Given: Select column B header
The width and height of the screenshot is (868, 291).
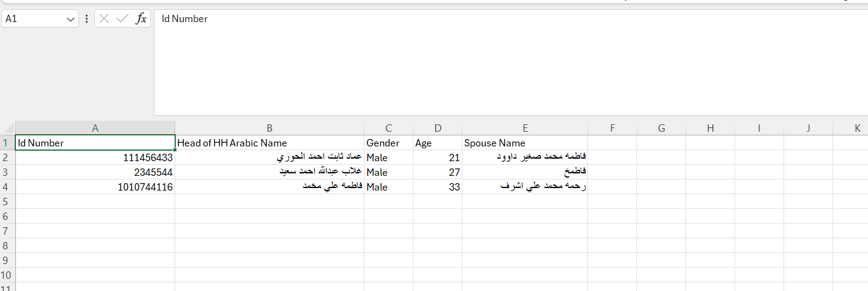Looking at the screenshot, I should click(270, 128).
